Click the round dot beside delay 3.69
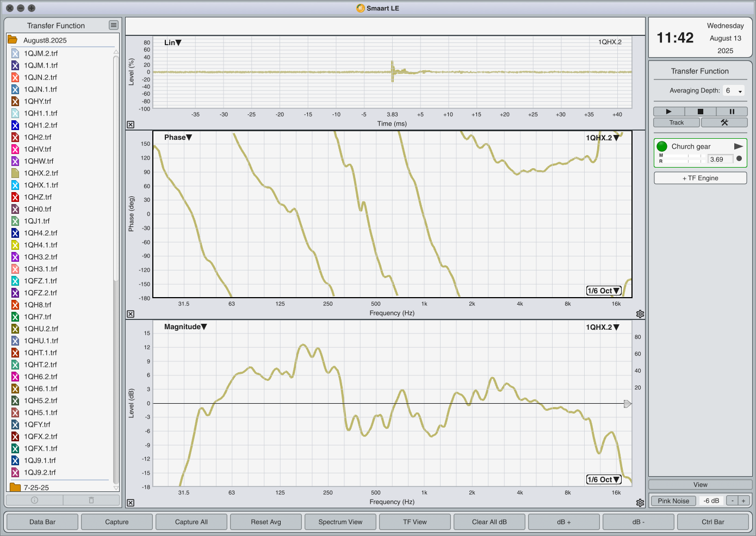Image resolution: width=756 pixels, height=536 pixels. click(x=739, y=159)
